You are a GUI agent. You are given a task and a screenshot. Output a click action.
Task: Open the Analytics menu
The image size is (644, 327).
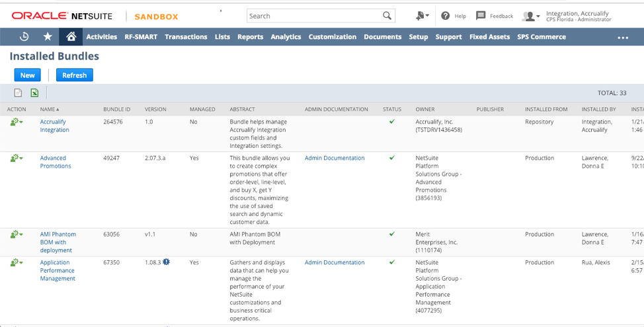point(286,36)
